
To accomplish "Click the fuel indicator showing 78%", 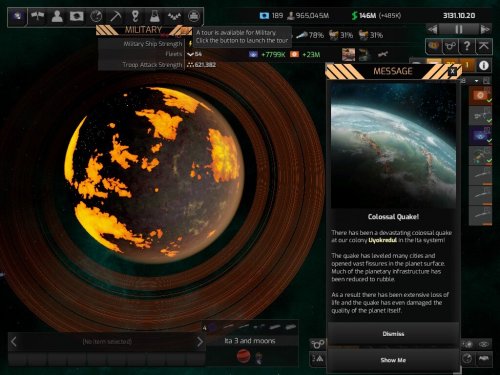I will coord(310,35).
